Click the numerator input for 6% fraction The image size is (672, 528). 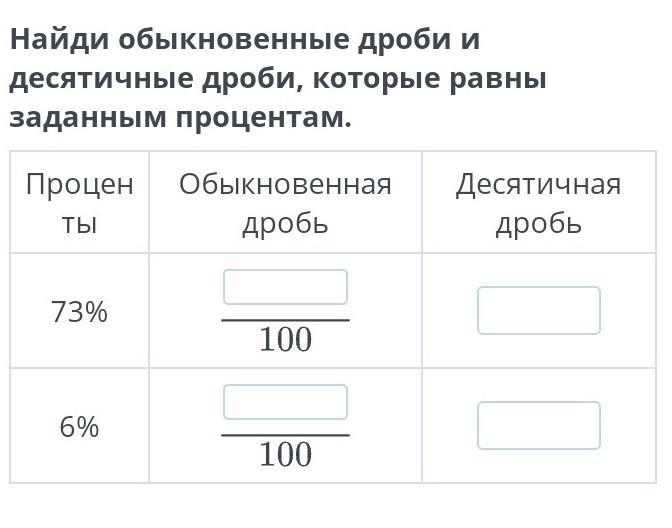coord(285,402)
